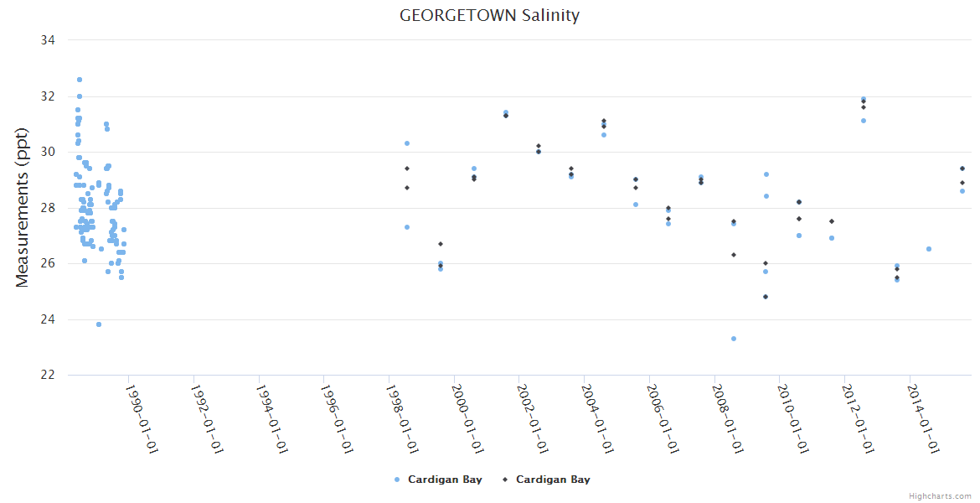Select the lowest blue point near 2008
Screen dimensions: 980x503
[734, 339]
